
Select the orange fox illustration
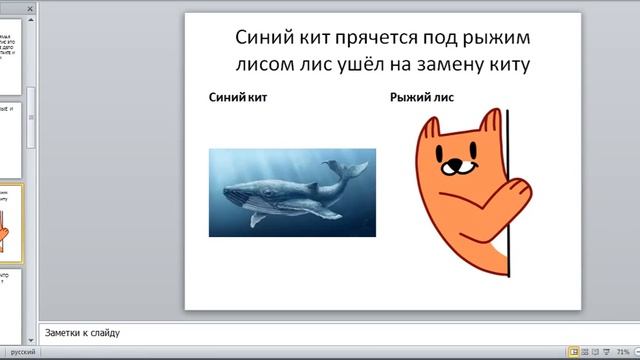pyautogui.click(x=473, y=193)
